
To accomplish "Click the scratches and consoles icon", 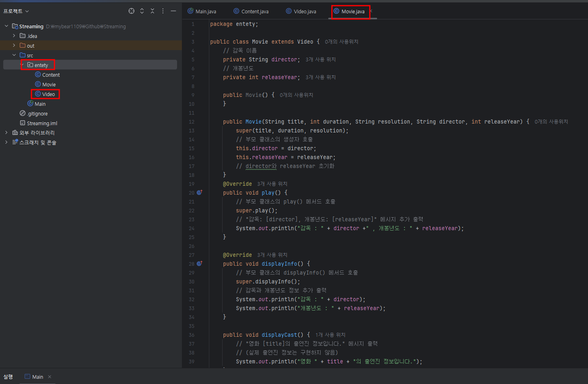I will 15,142.
